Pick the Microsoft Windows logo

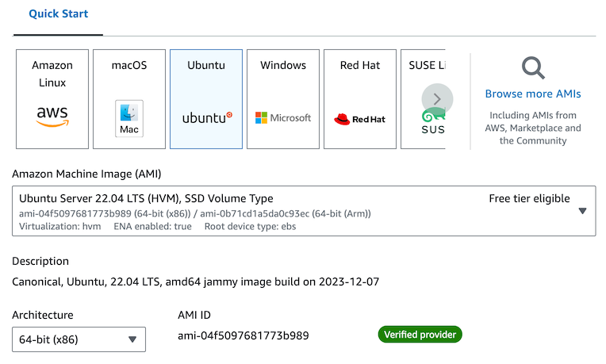click(283, 117)
